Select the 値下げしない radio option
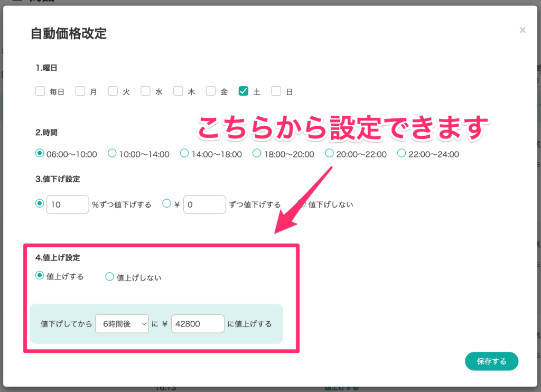The width and height of the screenshot is (541, 392). coord(302,204)
